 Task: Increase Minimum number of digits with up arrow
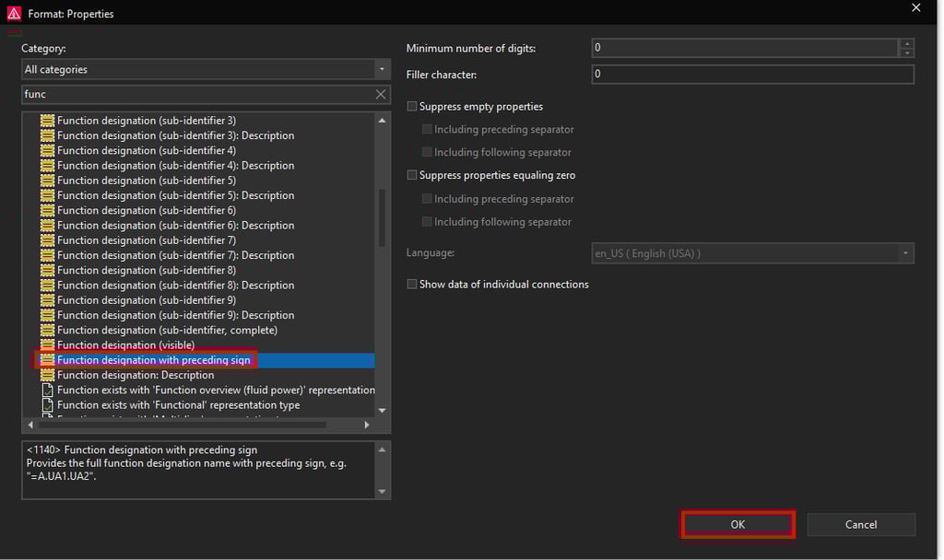tap(907, 43)
